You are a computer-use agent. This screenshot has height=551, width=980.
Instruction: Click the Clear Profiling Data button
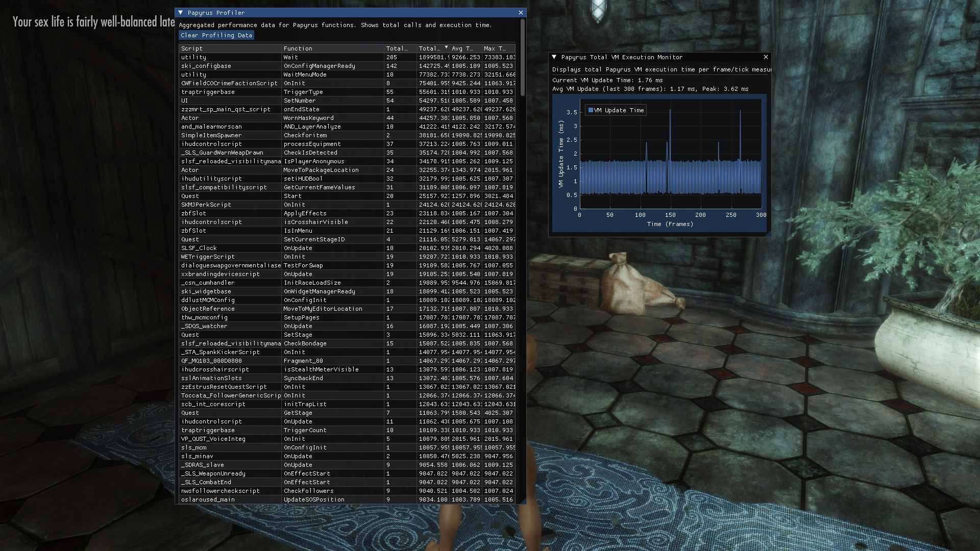pyautogui.click(x=216, y=35)
